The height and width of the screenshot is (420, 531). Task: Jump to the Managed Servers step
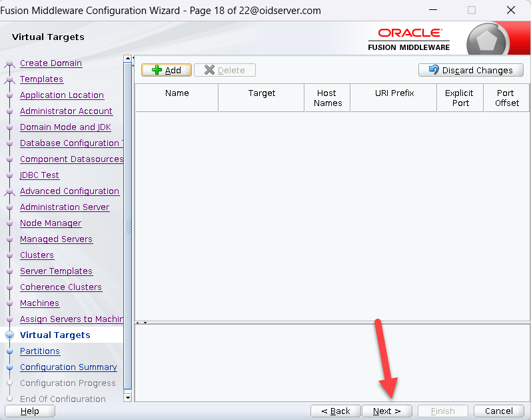(x=56, y=239)
